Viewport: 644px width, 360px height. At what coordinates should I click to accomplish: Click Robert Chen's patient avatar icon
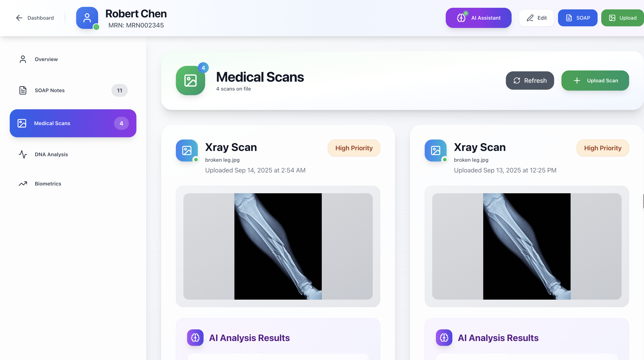pos(87,18)
